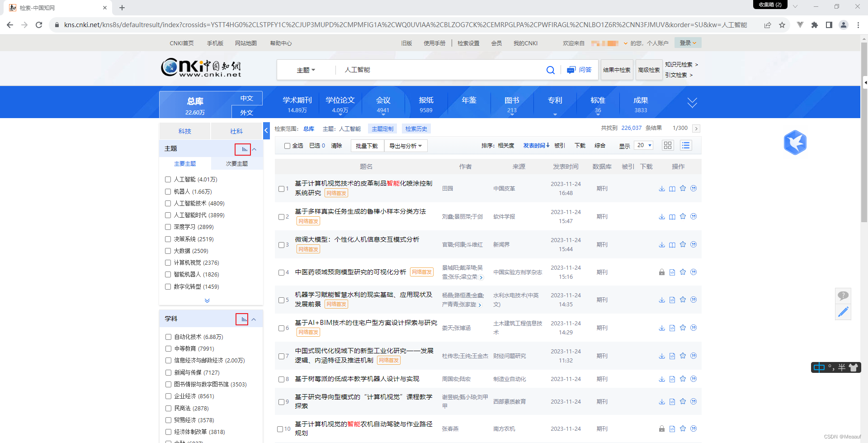Click the 高级检索 button
This screenshot has height=443, width=868.
(x=649, y=70)
